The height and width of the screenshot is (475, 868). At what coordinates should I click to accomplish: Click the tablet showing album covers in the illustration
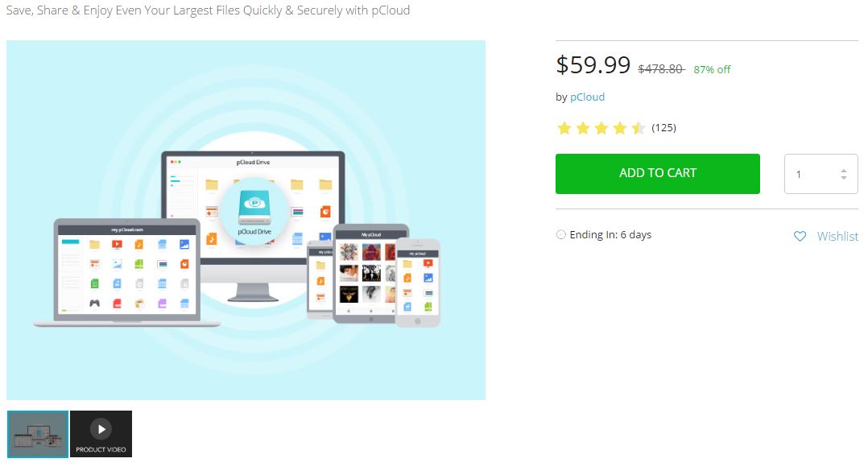[x=370, y=272]
